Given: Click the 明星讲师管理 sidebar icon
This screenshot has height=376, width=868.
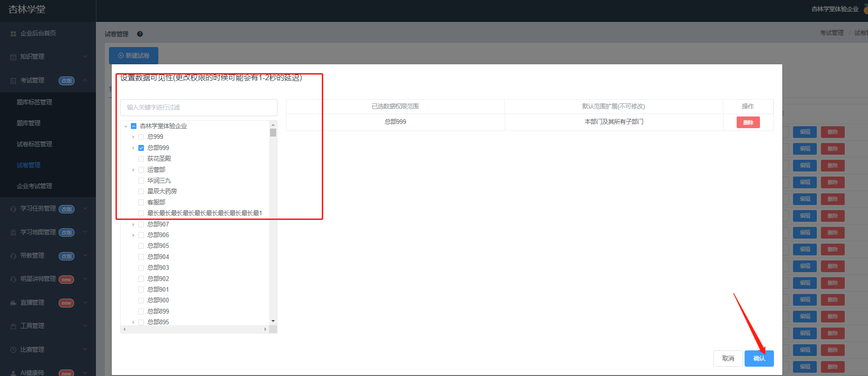Looking at the screenshot, I should 13,279.
